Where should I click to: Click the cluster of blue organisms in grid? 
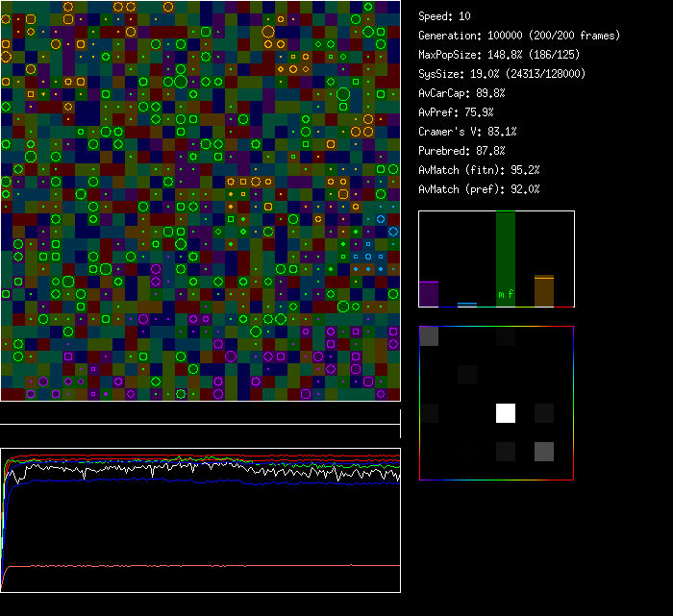click(370, 255)
